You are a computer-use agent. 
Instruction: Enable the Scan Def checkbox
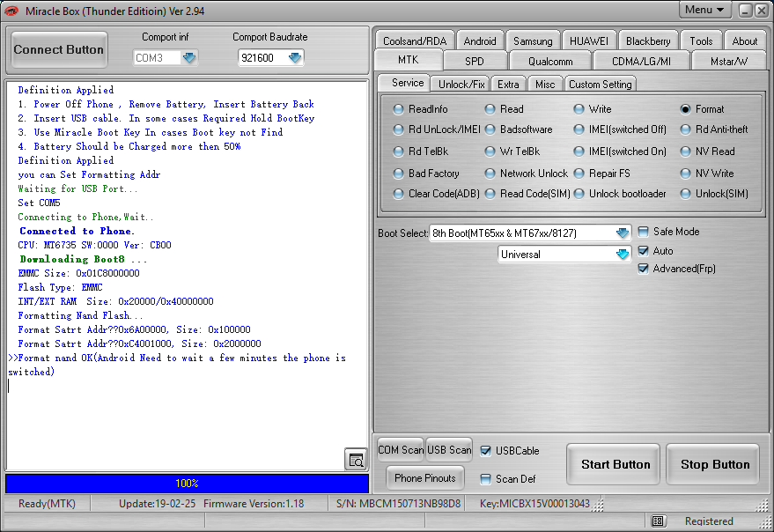tap(486, 478)
